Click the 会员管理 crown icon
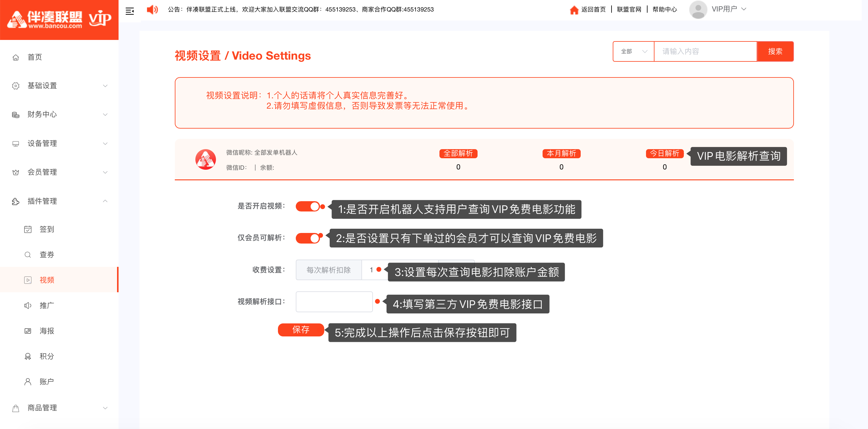Viewport: 868px width, 429px height. (15, 172)
